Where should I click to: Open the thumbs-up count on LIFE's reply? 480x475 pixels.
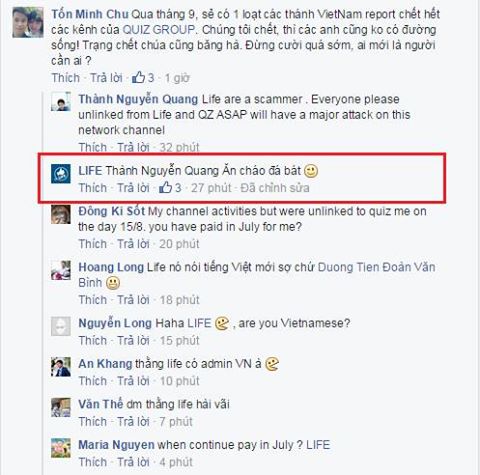point(170,188)
